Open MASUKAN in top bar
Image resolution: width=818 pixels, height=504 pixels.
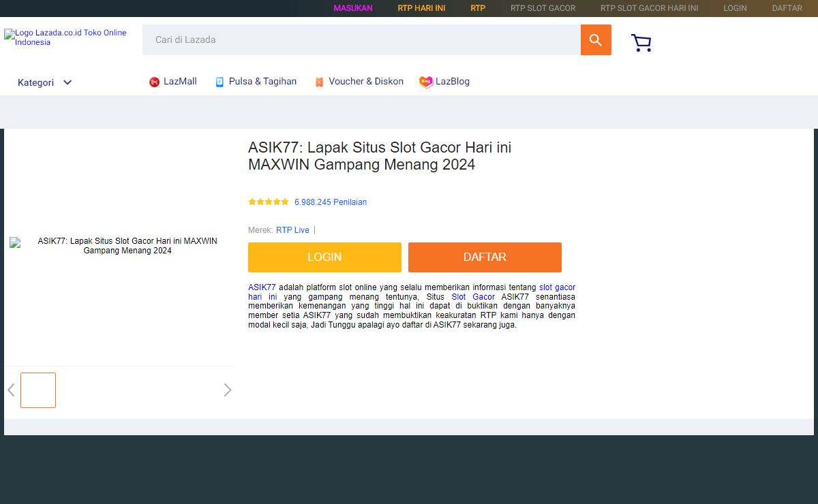point(353,8)
